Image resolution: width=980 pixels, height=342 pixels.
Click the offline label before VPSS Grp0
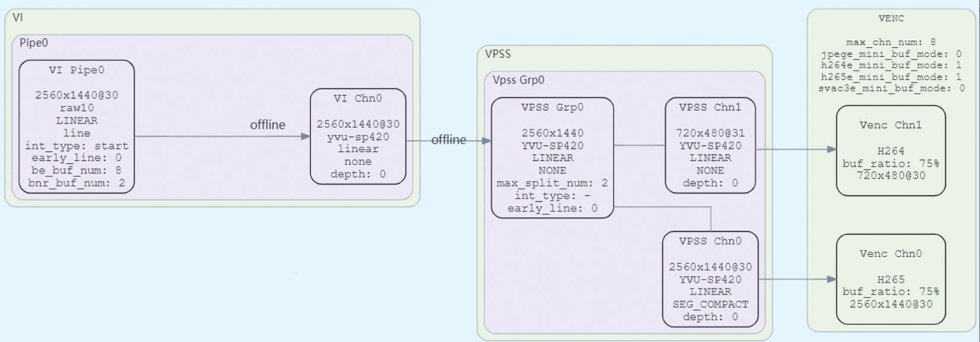coord(449,140)
